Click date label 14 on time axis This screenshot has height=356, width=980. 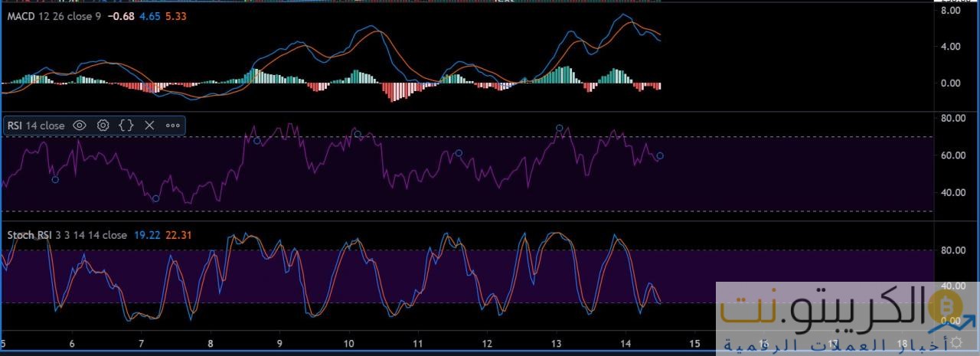pos(626,344)
